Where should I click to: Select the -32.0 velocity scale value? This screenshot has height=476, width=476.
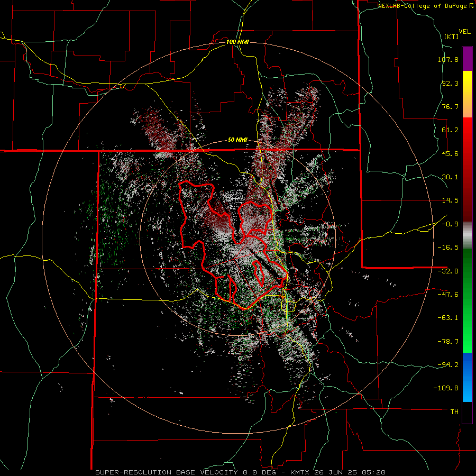(448, 271)
